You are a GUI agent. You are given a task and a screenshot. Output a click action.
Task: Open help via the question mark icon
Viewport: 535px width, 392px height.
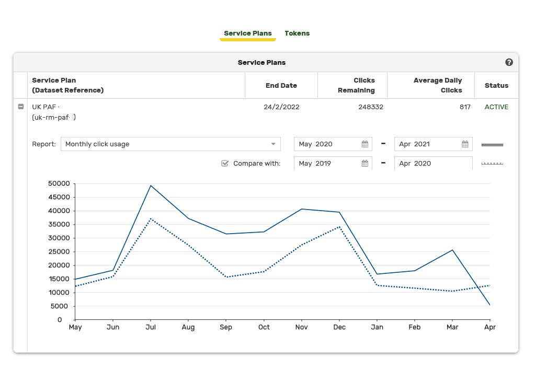(509, 62)
